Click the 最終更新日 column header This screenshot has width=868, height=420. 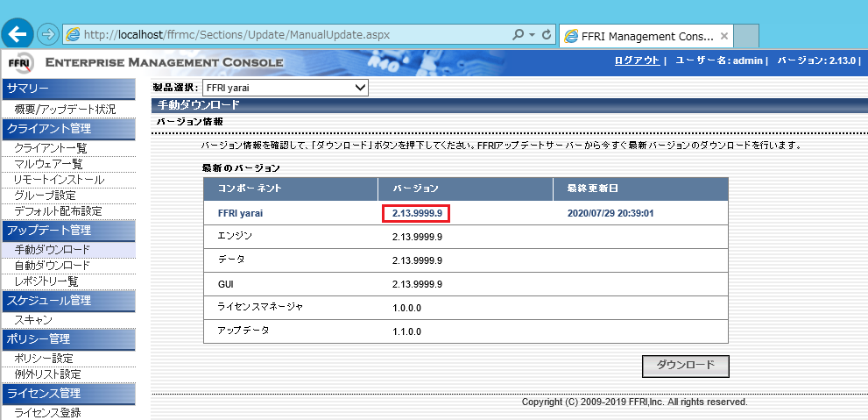[640, 189]
